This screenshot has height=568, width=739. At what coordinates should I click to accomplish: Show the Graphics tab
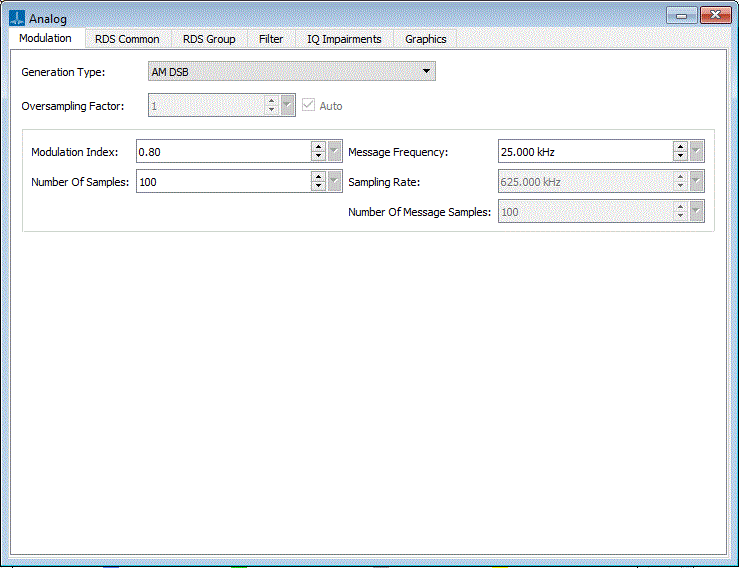click(425, 39)
